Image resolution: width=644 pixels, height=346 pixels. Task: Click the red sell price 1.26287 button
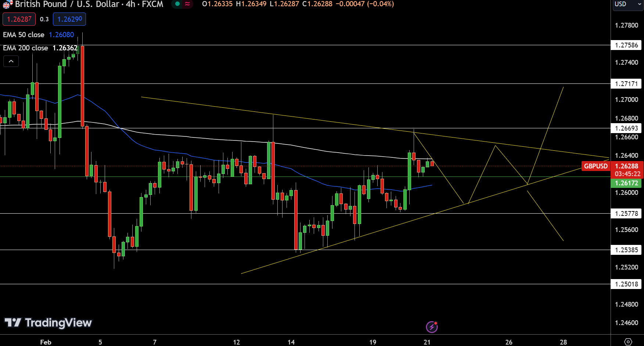tap(19, 19)
